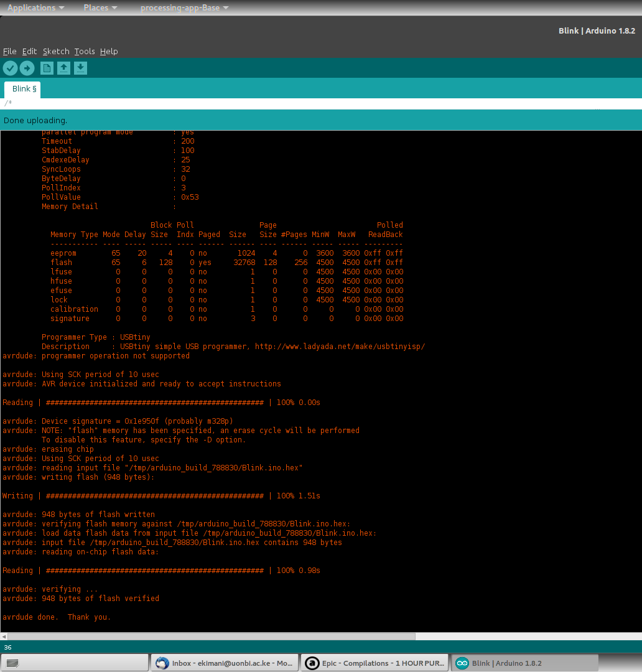Click the 'Done uploading.' status message
The width and height of the screenshot is (642, 672).
click(35, 121)
